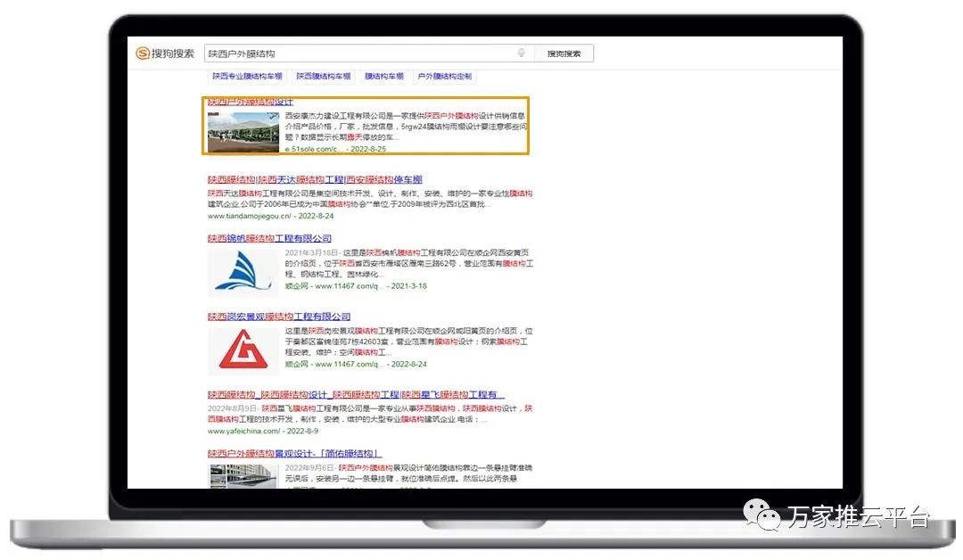Click the www.tiandamojiegou.cn green URL
The height and width of the screenshot is (560, 963).
[250, 216]
